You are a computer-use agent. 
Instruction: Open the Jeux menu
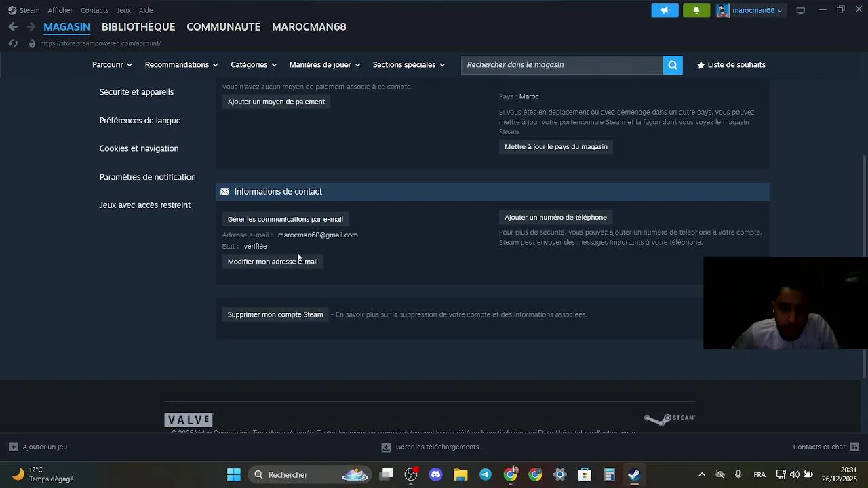coord(123,10)
